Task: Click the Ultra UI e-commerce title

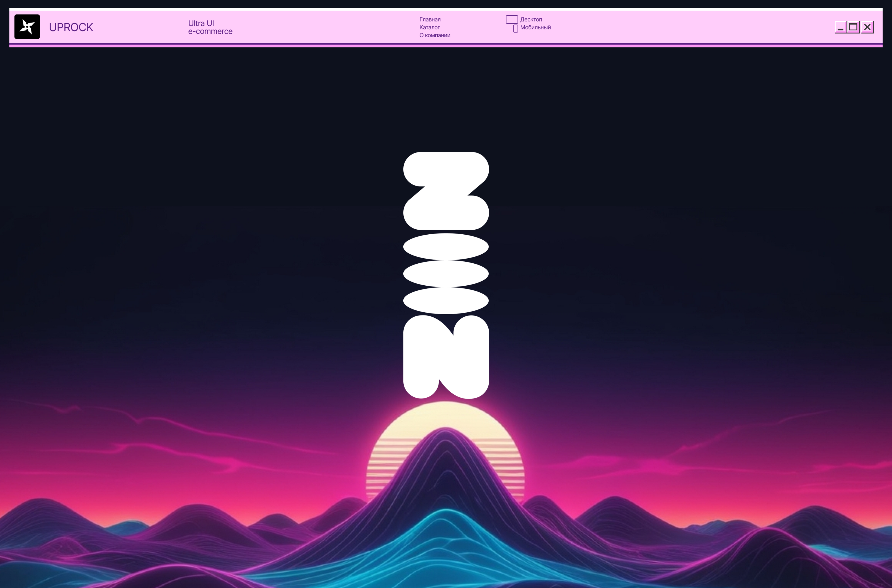Action: click(x=210, y=27)
